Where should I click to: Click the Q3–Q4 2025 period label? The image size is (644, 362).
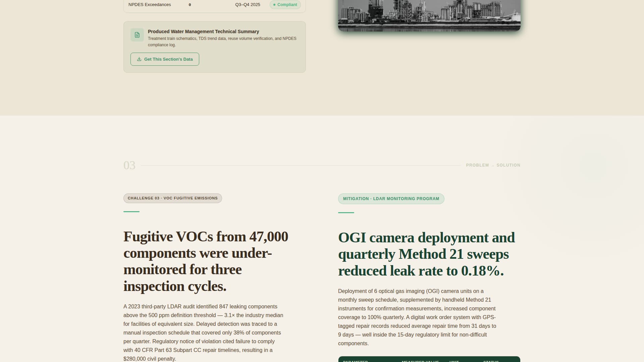pos(248,5)
